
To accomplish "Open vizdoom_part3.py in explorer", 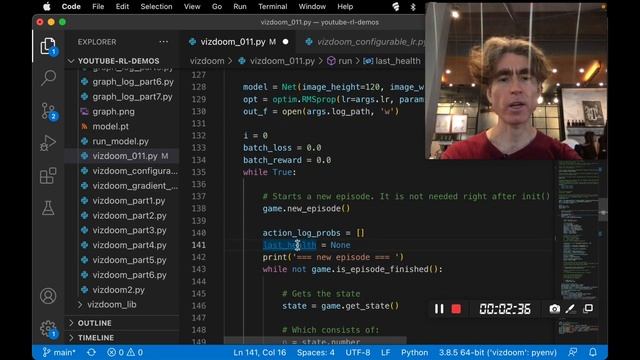I will (129, 230).
